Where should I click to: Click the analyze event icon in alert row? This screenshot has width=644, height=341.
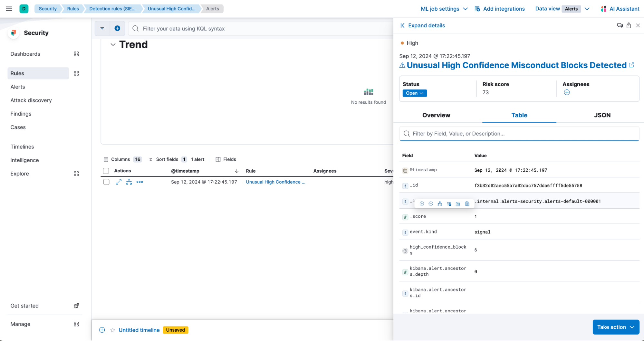click(129, 182)
